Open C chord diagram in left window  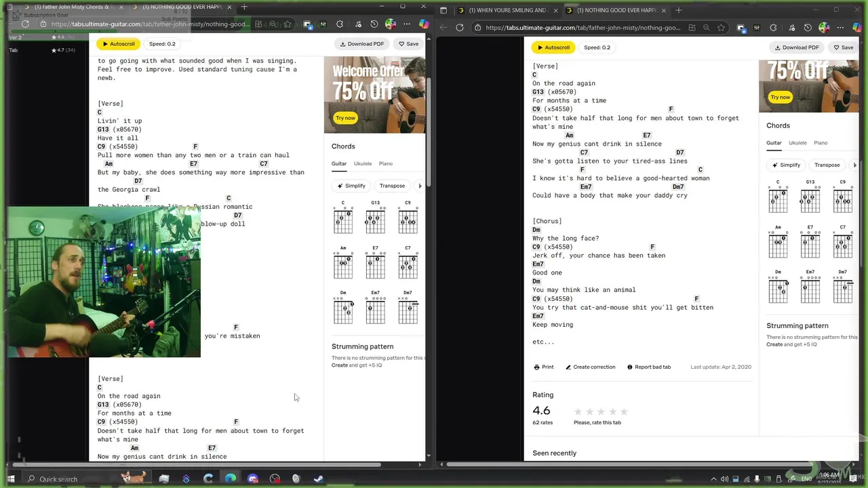click(343, 218)
